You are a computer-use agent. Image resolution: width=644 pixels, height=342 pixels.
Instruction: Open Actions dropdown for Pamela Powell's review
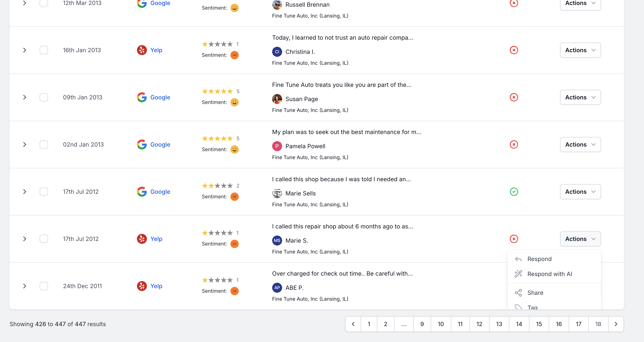[580, 144]
